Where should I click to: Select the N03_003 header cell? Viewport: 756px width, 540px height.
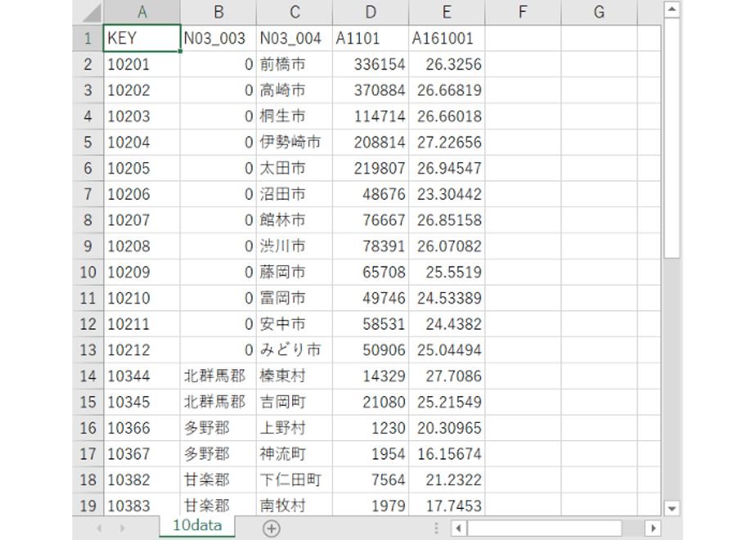pyautogui.click(x=218, y=38)
